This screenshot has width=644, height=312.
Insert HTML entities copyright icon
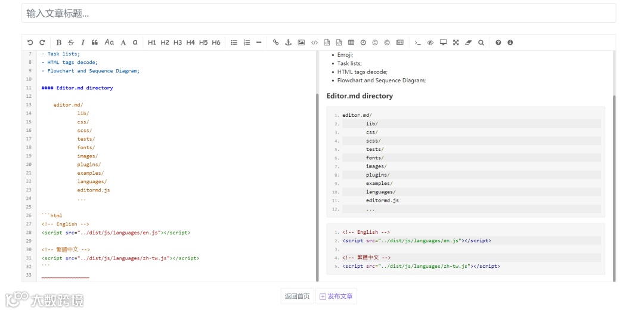point(387,42)
